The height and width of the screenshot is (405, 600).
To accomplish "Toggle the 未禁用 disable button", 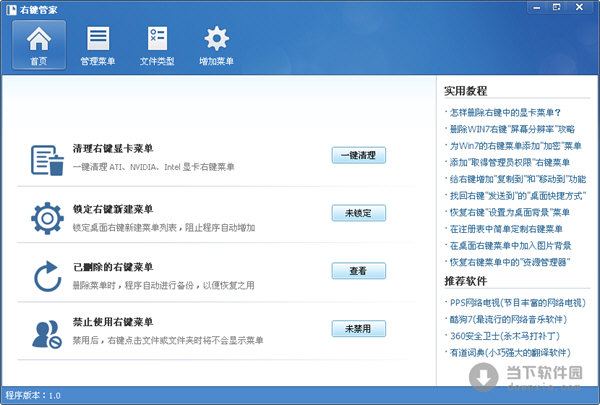I will [359, 329].
